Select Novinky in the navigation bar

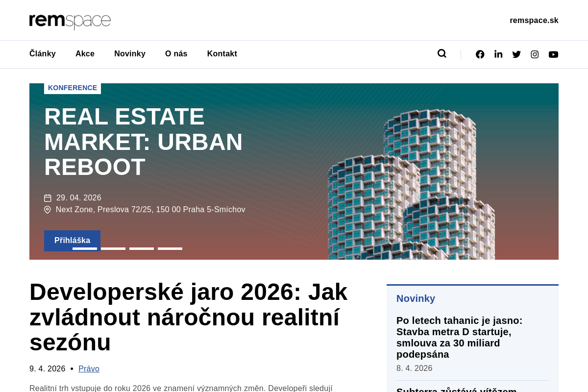pyautogui.click(x=130, y=54)
